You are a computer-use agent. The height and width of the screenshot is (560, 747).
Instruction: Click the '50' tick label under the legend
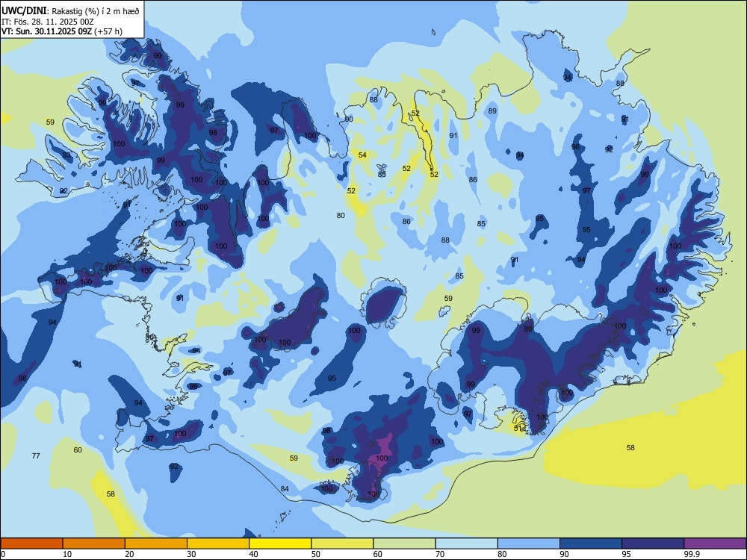point(315,554)
